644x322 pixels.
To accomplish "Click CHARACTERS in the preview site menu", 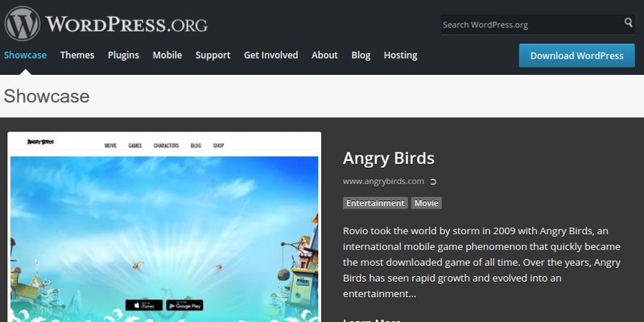I will pyautogui.click(x=166, y=146).
